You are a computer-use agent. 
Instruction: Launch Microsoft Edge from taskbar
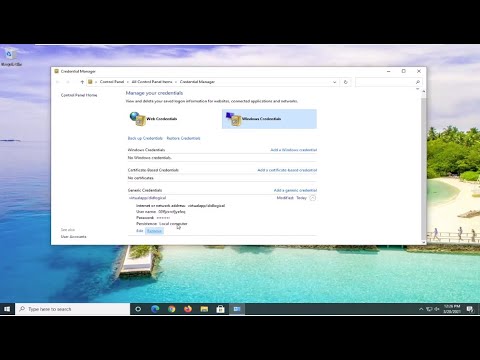pyautogui.click(x=155, y=309)
